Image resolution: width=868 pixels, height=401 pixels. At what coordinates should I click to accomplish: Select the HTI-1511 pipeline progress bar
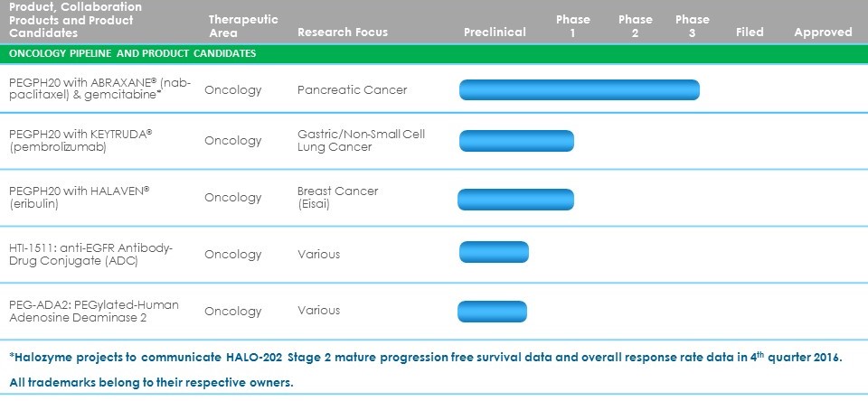[494, 254]
